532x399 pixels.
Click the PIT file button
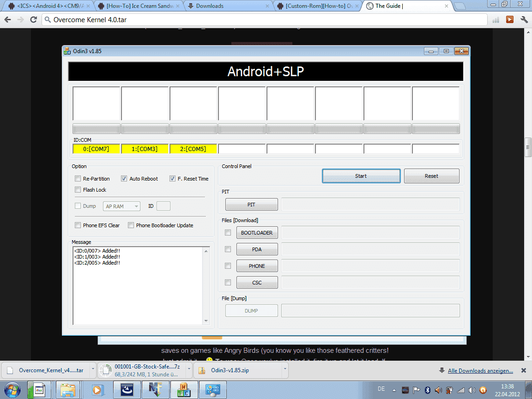coord(251,205)
